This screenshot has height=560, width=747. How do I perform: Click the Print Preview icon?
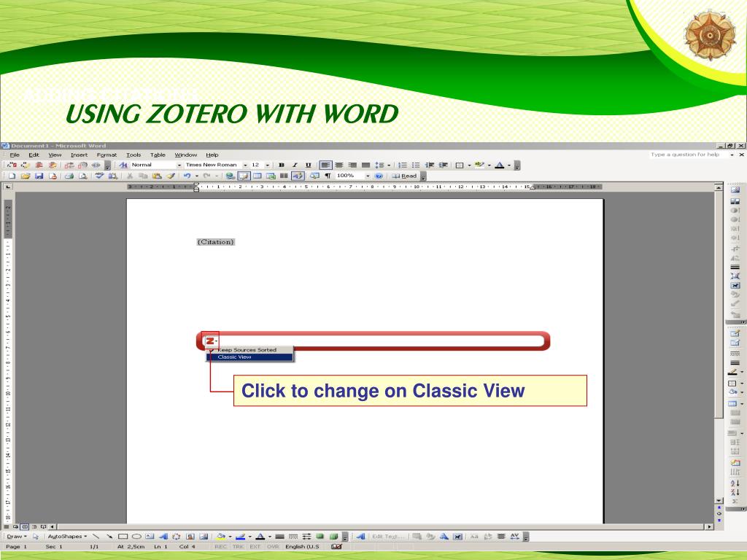83,176
